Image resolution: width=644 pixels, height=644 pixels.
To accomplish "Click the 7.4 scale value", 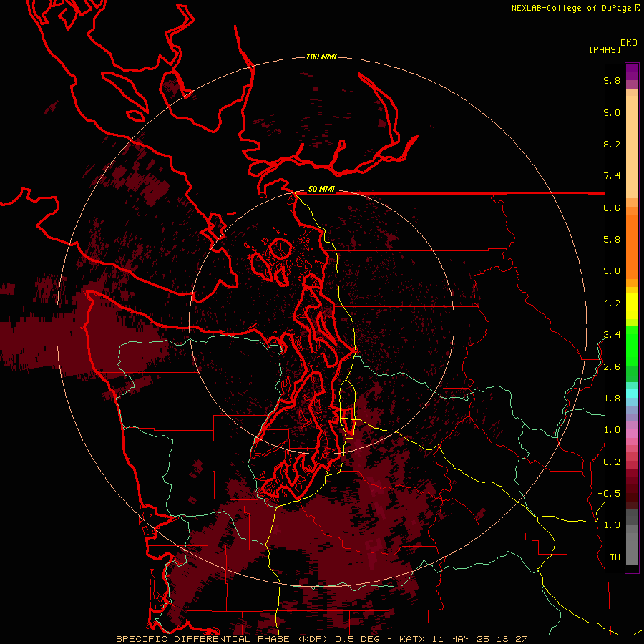I will pyautogui.click(x=612, y=176).
